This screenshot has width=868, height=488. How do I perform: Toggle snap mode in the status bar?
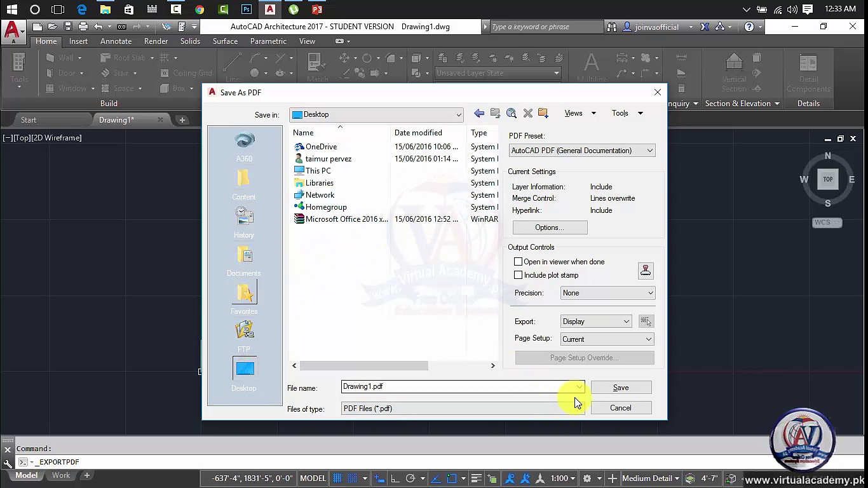pyautogui.click(x=352, y=478)
